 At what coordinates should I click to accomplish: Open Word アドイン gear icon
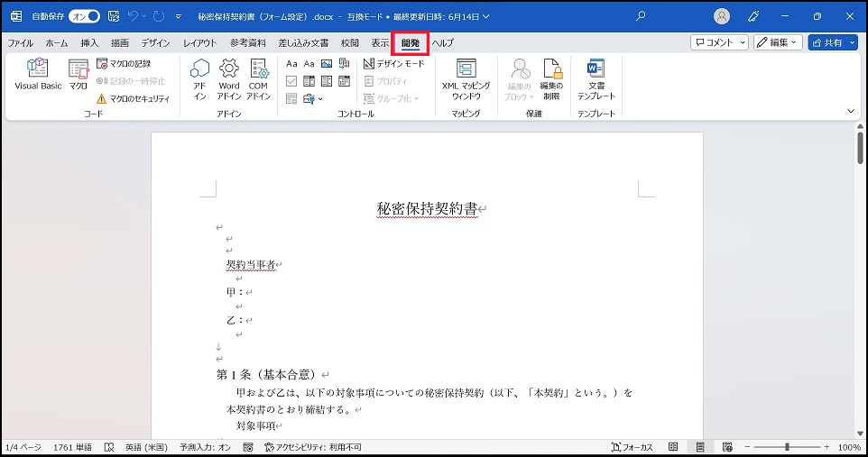[x=228, y=79]
